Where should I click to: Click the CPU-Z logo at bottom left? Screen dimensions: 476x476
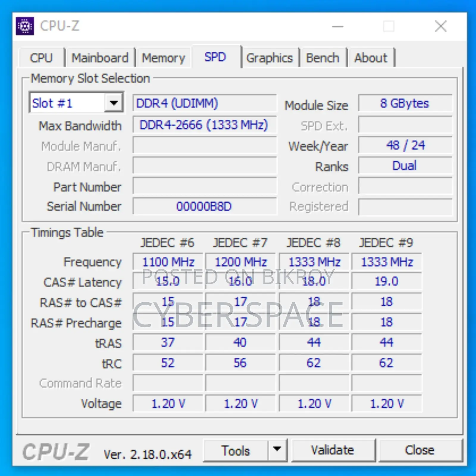pyautogui.click(x=56, y=452)
